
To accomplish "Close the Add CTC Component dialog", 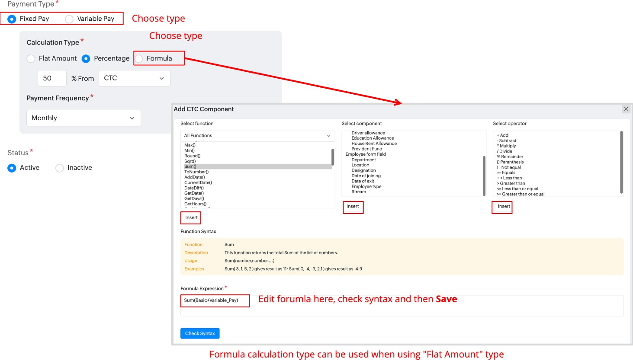I will [x=626, y=109].
